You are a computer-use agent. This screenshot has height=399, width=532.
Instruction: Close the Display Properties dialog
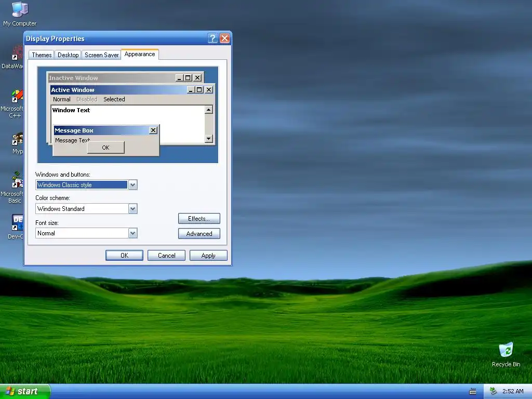coord(224,38)
